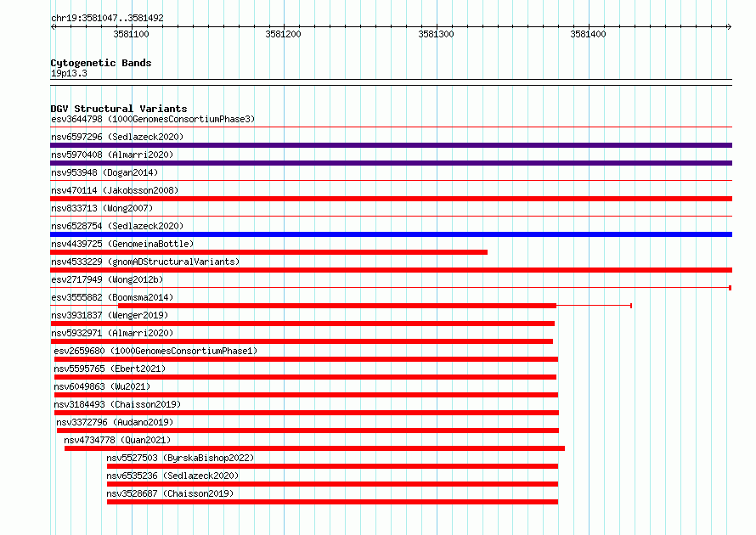Open nsv4439725 (GenomeinaBottle) label
Image resolution: width=756 pixels, height=535 pixels.
click(x=122, y=244)
